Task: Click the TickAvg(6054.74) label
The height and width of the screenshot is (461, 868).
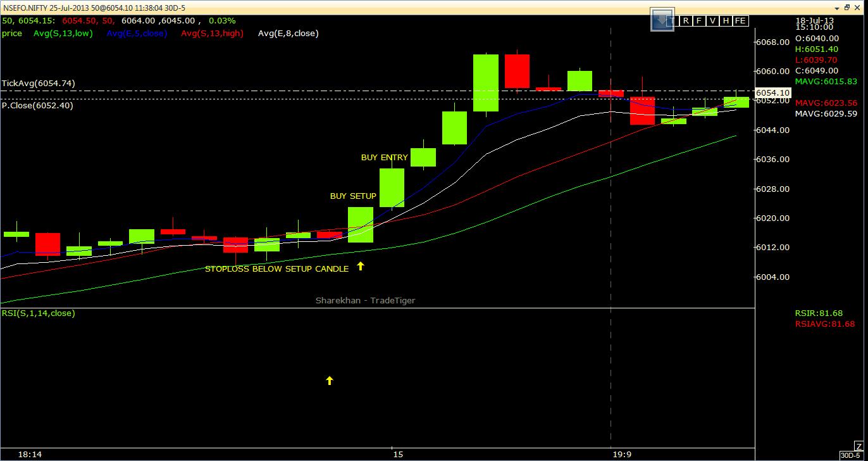Action: [38, 83]
